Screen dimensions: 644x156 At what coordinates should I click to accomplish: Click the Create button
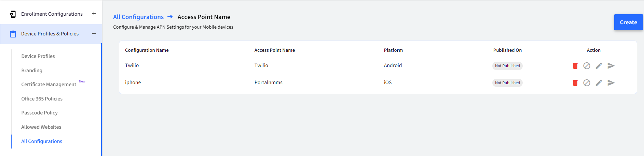tap(628, 22)
